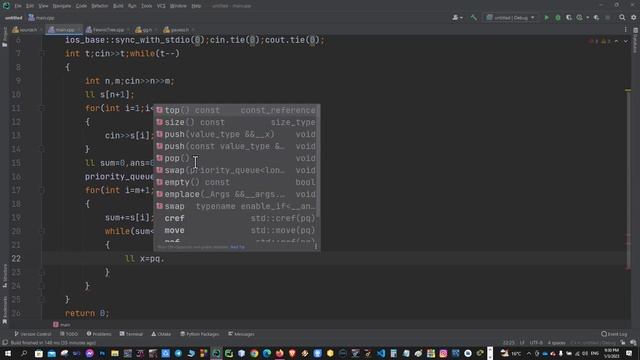Screen dimensions: 640x360
Task: Open the TODO tool window
Action: point(69,334)
